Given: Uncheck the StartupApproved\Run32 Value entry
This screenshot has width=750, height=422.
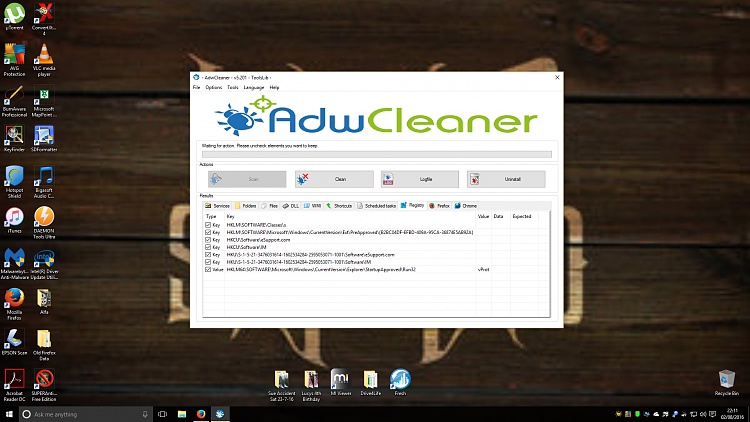Looking at the screenshot, I should coord(208,269).
